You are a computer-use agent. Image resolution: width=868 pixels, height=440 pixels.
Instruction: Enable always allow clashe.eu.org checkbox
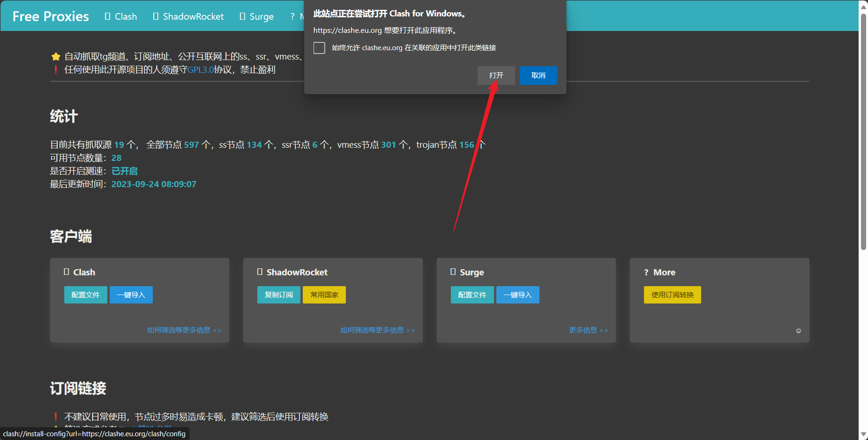319,48
